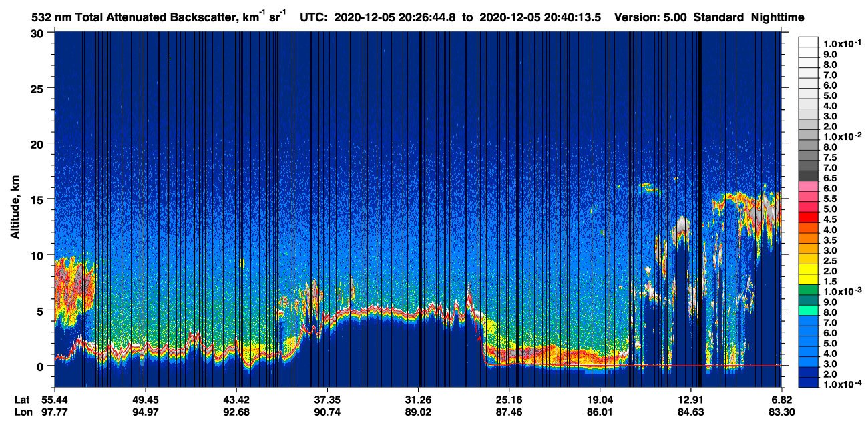The width and height of the screenshot is (868, 445).
Task: Click the latitude value "12.91"
Action: 690,400
